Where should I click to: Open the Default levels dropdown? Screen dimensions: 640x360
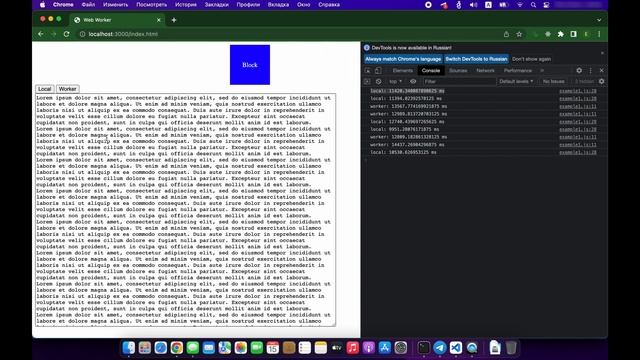click(x=516, y=82)
